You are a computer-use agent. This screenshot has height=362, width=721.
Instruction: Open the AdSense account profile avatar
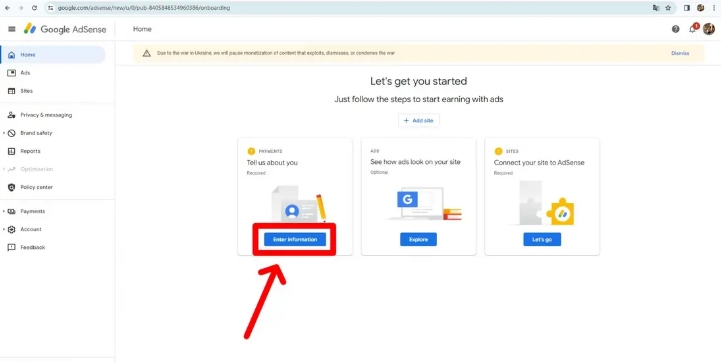(709, 29)
